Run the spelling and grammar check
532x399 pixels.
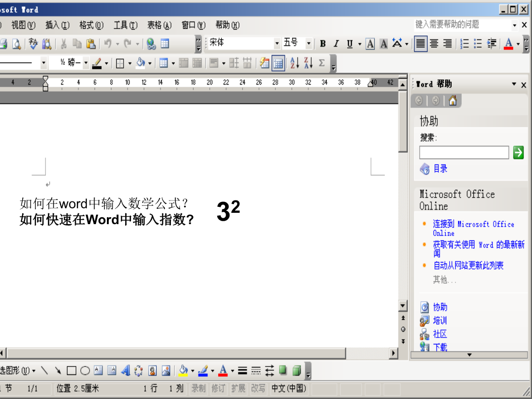[x=33, y=43]
